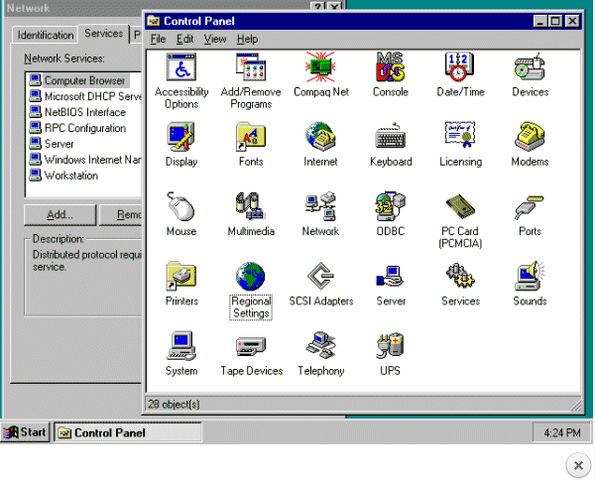Select RPC Configuration in services list

pyautogui.click(x=77, y=128)
